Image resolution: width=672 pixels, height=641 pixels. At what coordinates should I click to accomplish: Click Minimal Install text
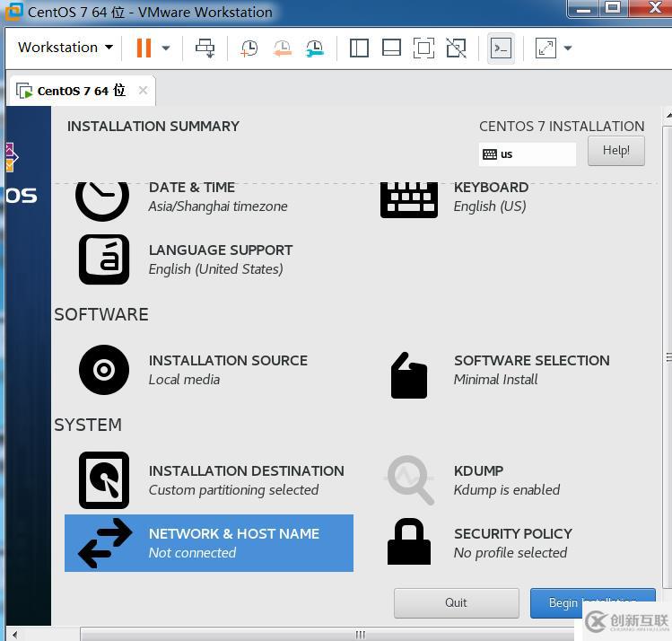(495, 380)
